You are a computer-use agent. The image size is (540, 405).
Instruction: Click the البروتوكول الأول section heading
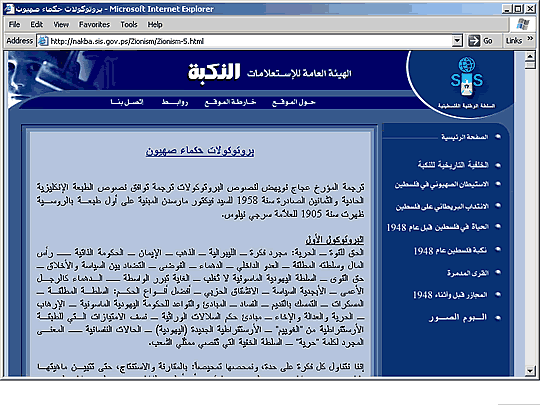point(335,240)
